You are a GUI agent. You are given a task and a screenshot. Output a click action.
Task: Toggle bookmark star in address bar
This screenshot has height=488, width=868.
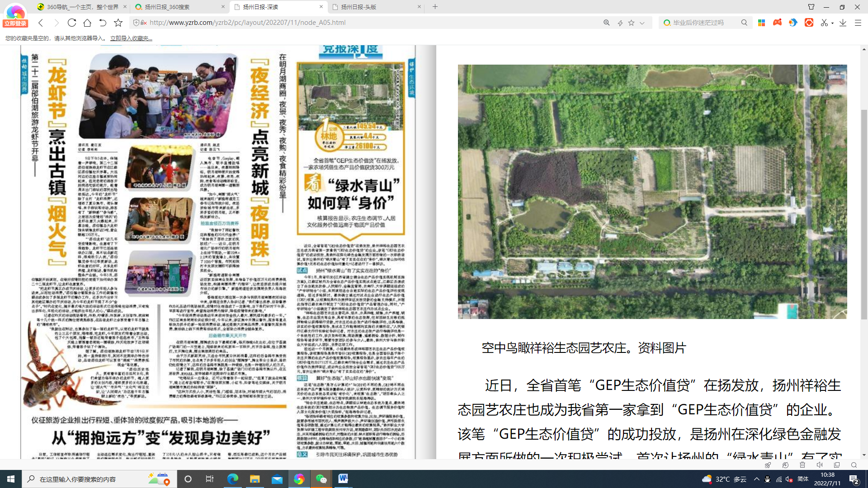click(631, 23)
